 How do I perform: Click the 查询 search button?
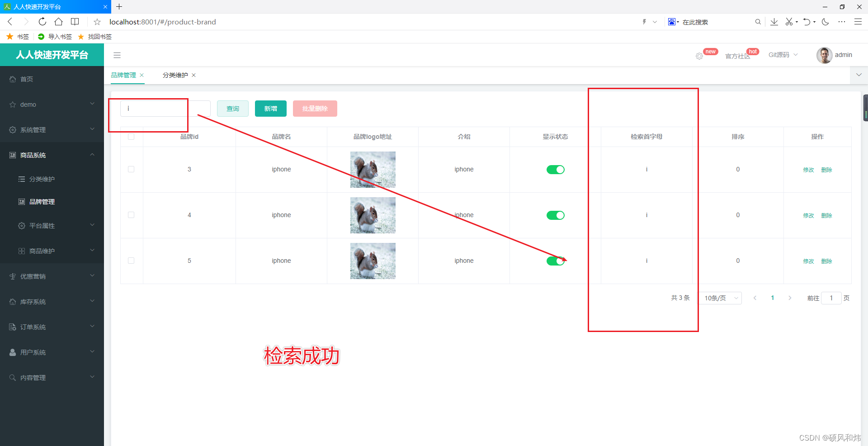(x=232, y=109)
